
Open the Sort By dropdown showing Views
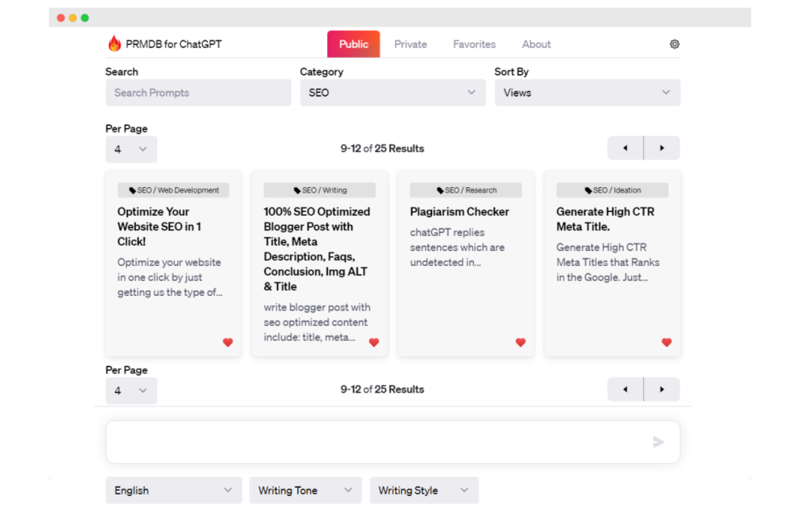click(587, 93)
